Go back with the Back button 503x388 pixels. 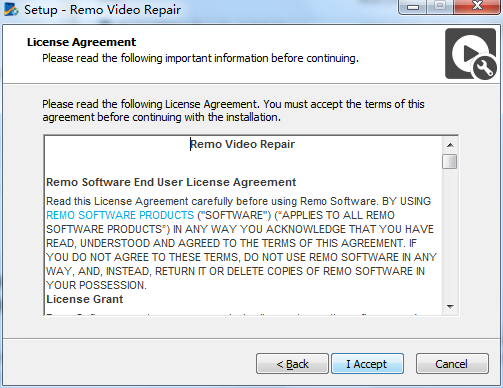pos(292,364)
